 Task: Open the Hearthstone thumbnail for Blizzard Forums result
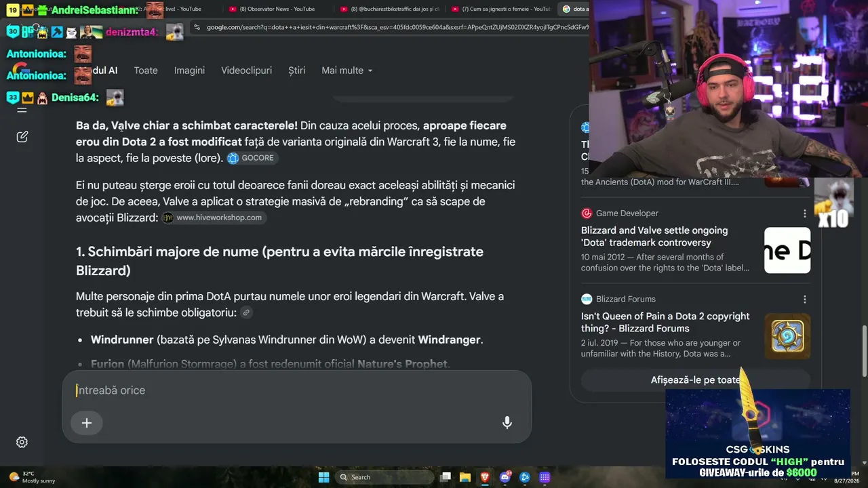point(787,336)
